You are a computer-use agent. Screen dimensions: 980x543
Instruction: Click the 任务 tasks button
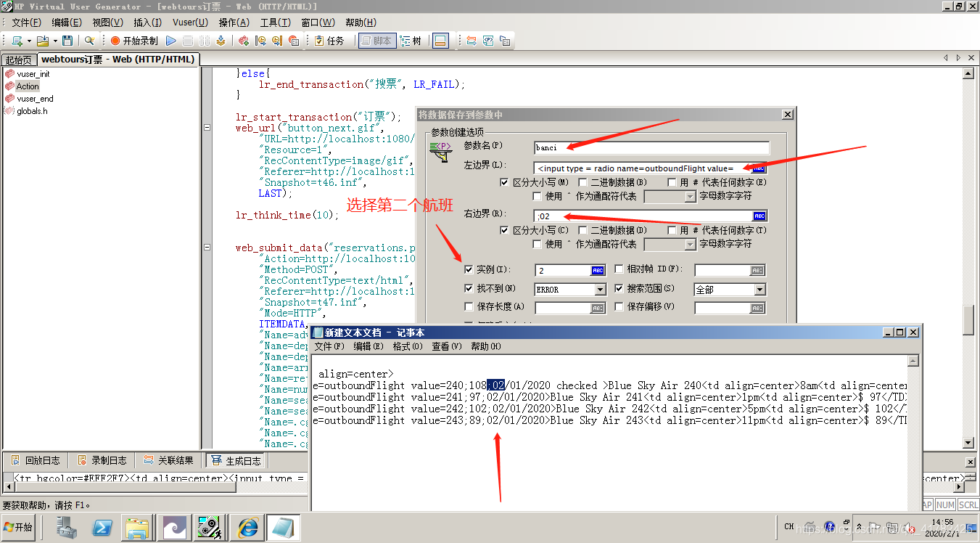point(329,41)
